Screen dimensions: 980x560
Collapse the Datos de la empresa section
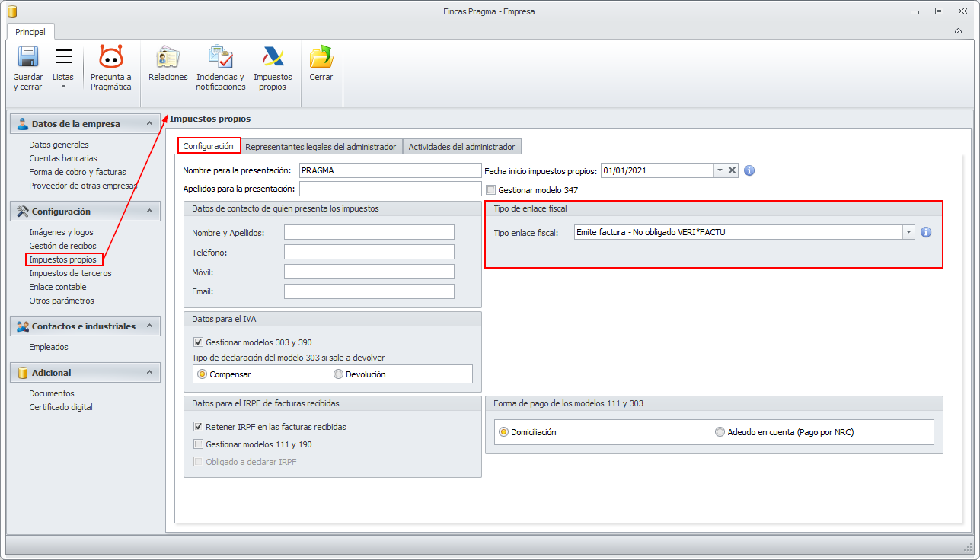[149, 124]
